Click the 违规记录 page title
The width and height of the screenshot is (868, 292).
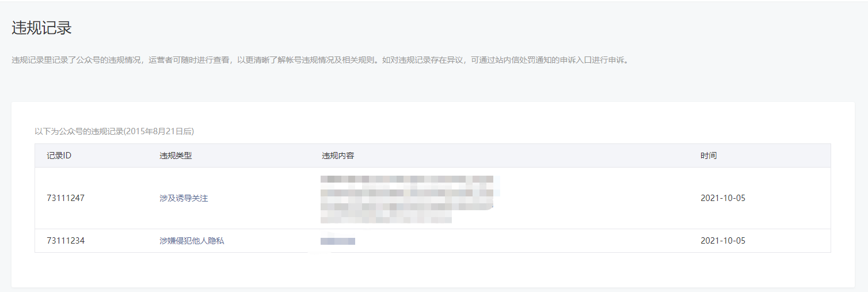tap(41, 28)
